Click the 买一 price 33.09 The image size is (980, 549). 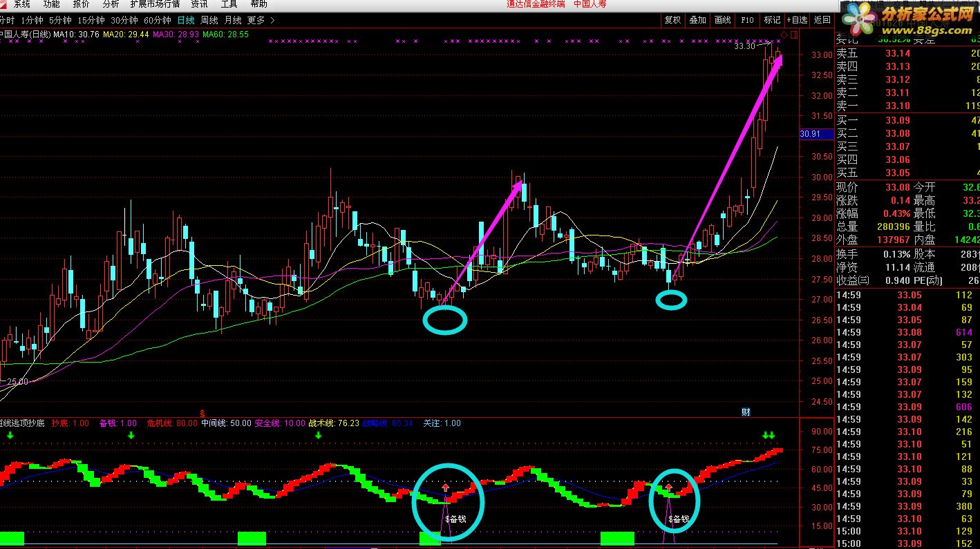(898, 121)
